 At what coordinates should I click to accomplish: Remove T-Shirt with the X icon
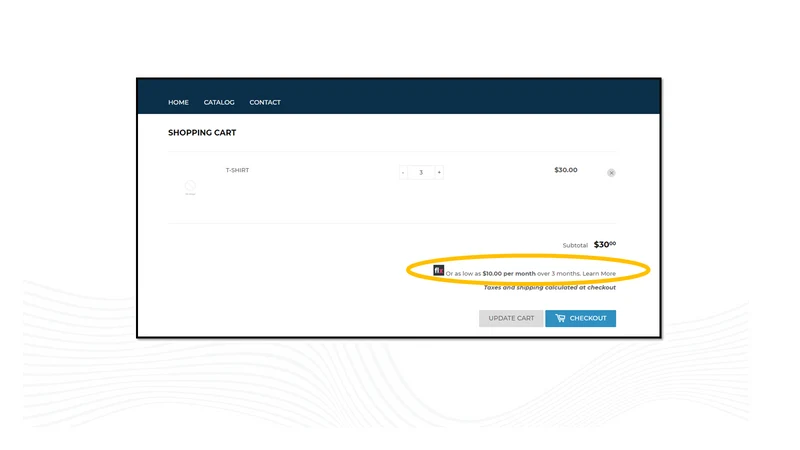(x=611, y=173)
